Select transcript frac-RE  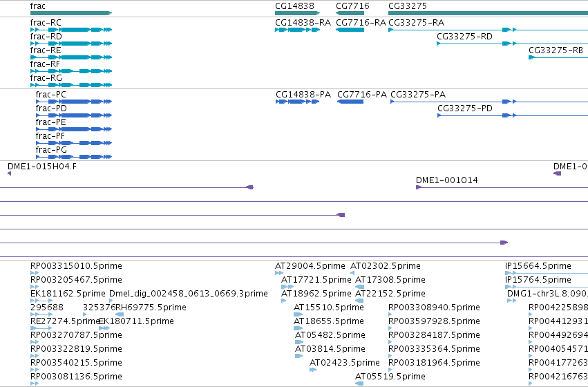(x=71, y=57)
